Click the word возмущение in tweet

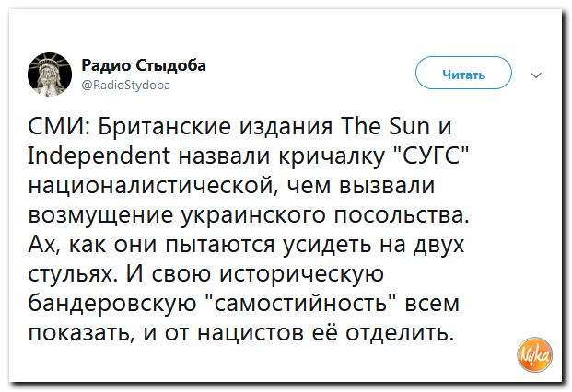coord(100,215)
